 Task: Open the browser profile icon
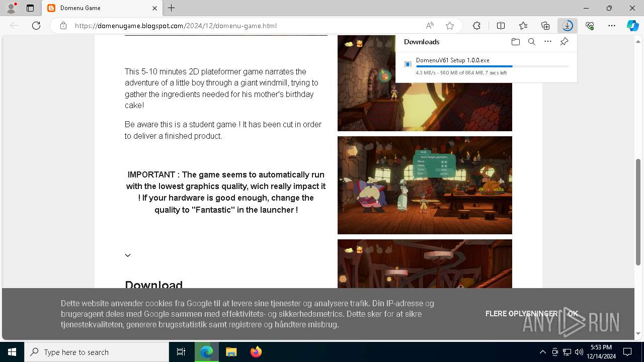tap(11, 8)
